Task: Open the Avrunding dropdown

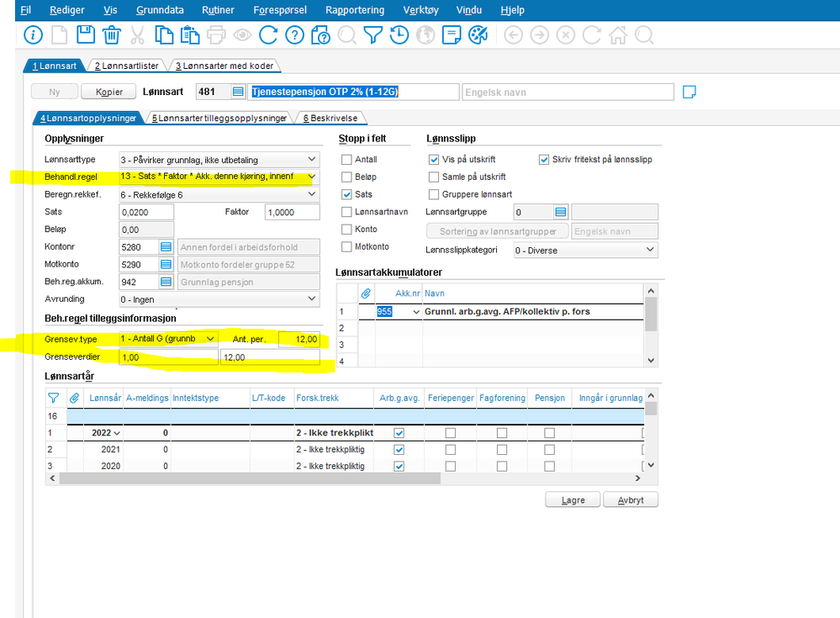Action: [x=219, y=298]
